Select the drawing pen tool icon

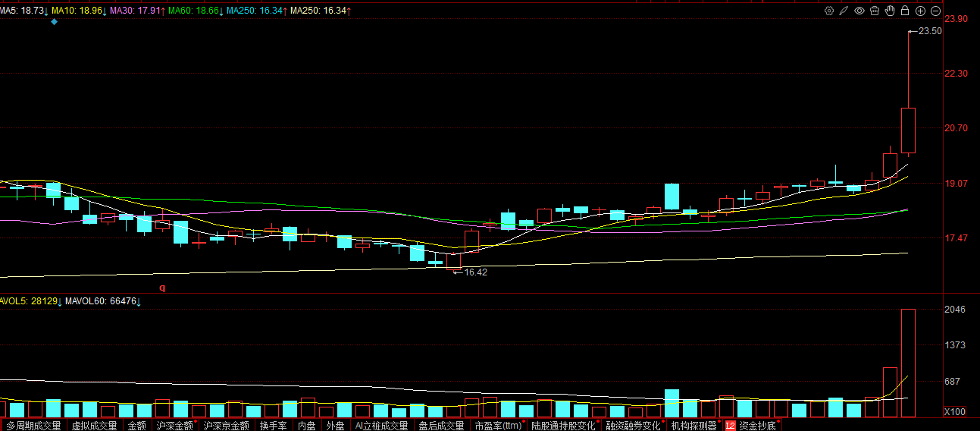[x=844, y=11]
